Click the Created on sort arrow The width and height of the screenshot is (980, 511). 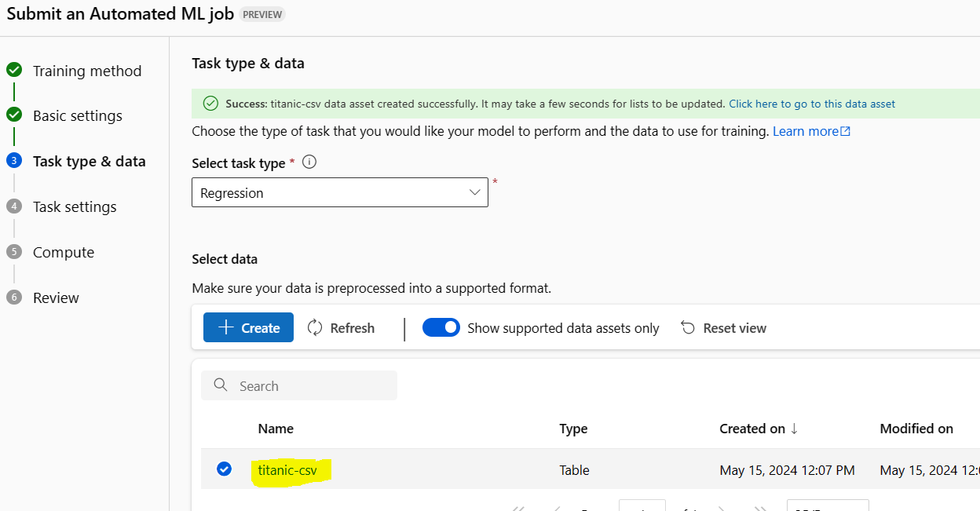click(795, 429)
